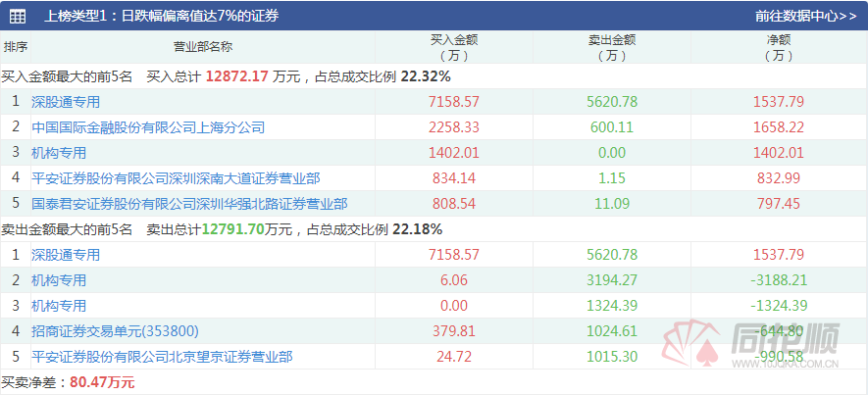The width and height of the screenshot is (868, 395).
Task: Click the 买卖净差 value 80.47万元
Action: pos(102,382)
